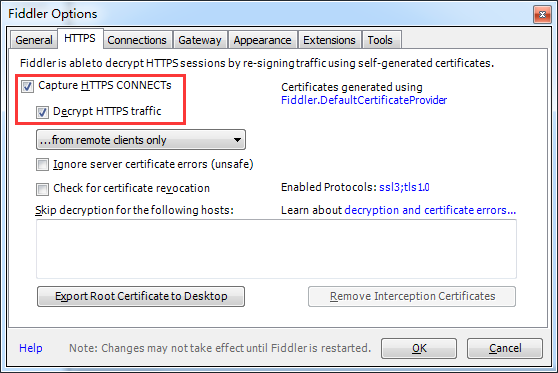Click the 'Enabled Protocols:' label

328,187
